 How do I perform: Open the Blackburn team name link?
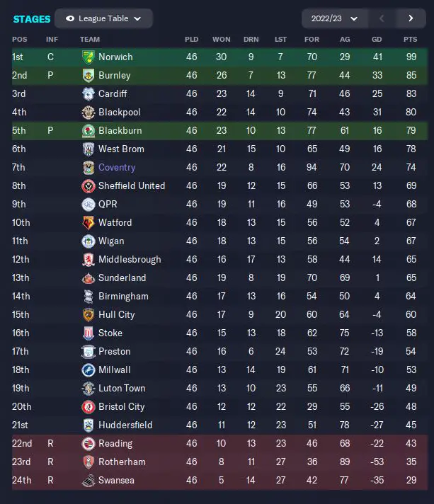tap(120, 130)
